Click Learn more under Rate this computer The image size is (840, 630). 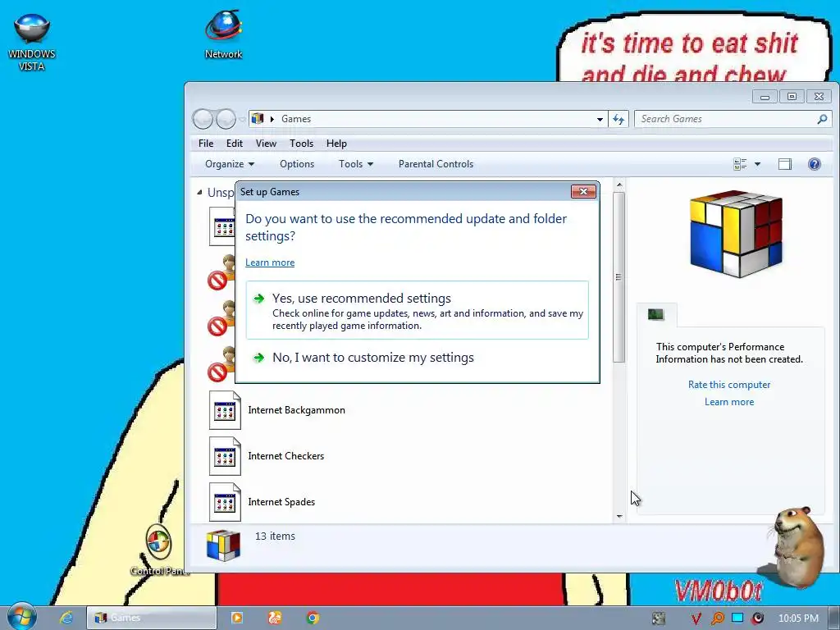point(729,402)
